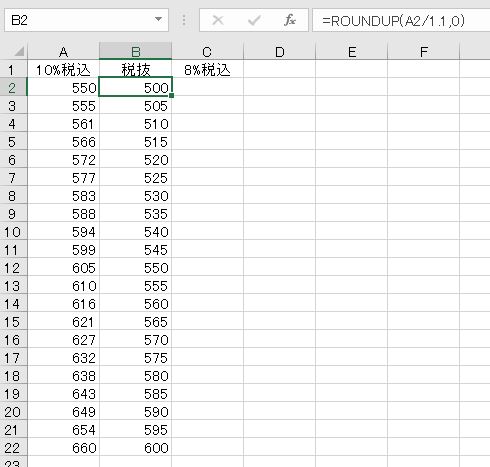
Task: Select column A header
Action: [x=63, y=52]
